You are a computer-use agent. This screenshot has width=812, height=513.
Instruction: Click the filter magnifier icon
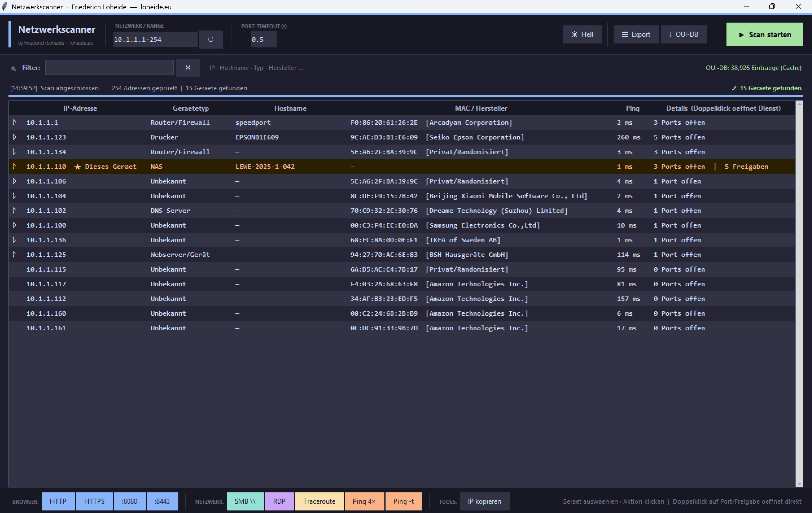coord(14,69)
